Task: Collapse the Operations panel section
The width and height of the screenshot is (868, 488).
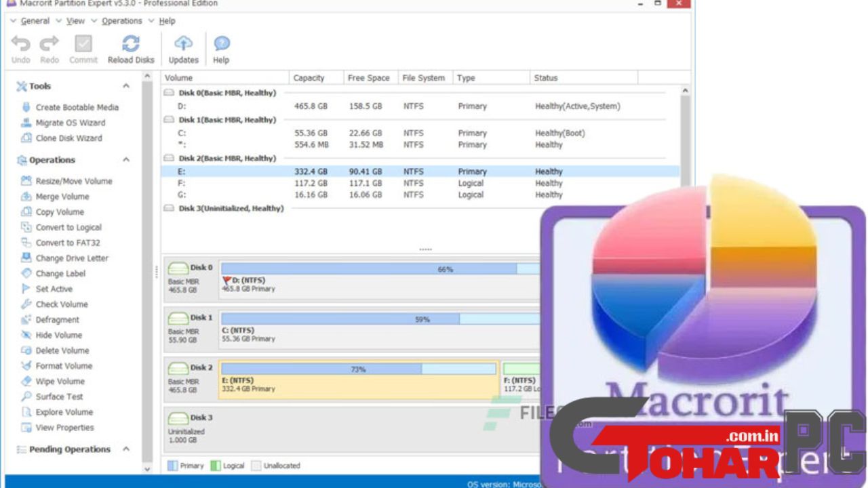Action: click(x=126, y=160)
